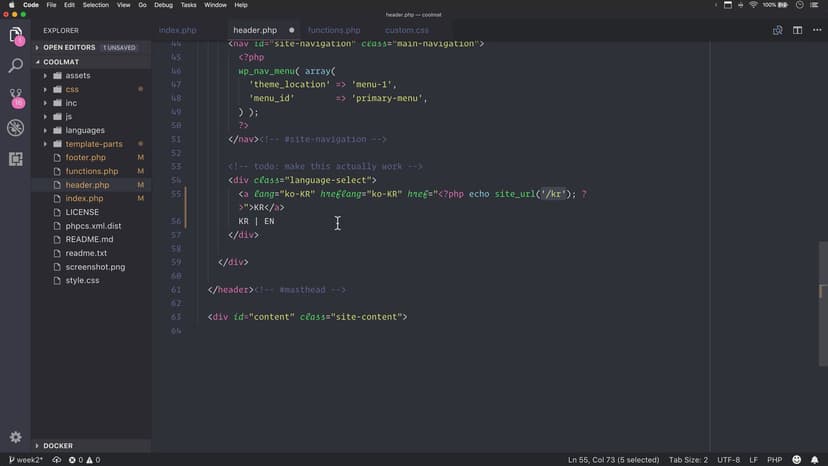
Task: Open the Source Control view
Action: pyautogui.click(x=15, y=97)
